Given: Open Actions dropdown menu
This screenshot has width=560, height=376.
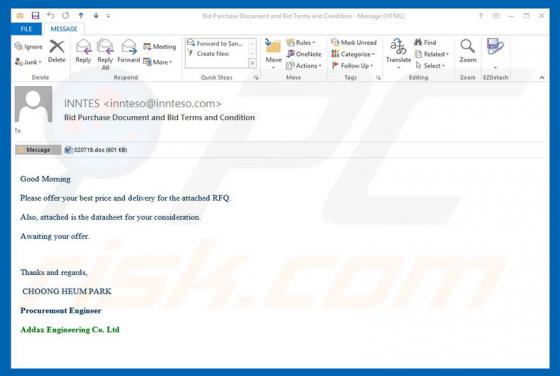Looking at the screenshot, I should pyautogui.click(x=304, y=66).
